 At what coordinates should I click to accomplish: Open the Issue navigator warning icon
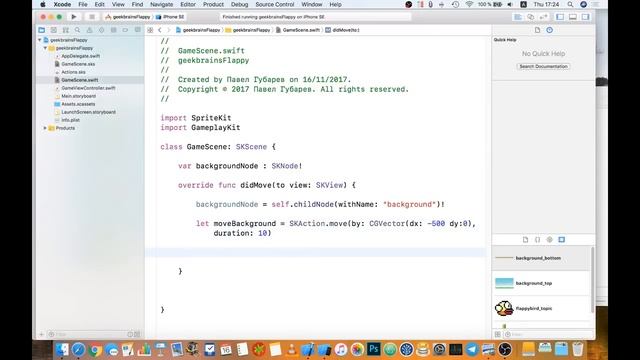(x=89, y=30)
